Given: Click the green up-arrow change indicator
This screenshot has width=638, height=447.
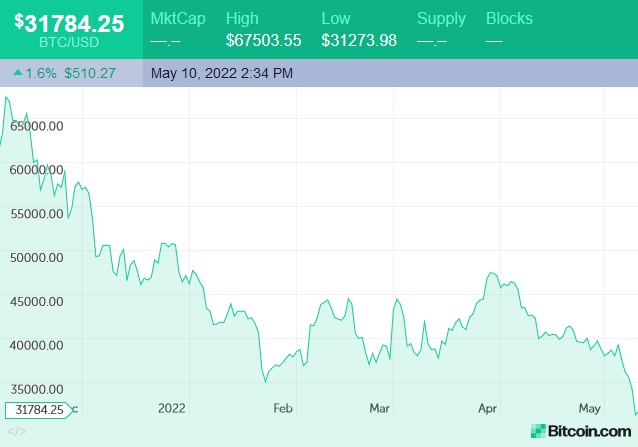Looking at the screenshot, I should [17, 73].
